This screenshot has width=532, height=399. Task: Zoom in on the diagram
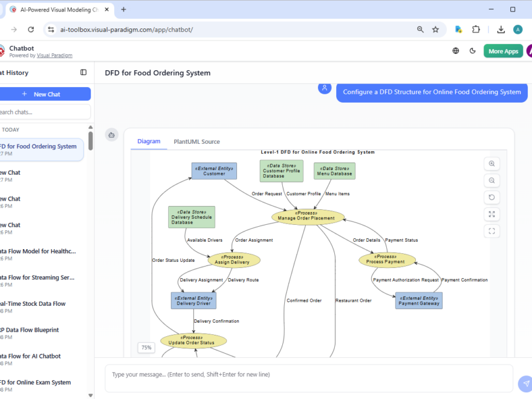tap(491, 164)
